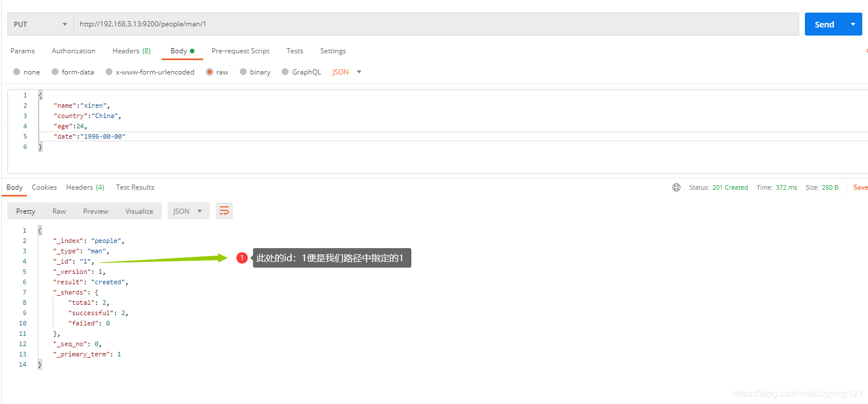Open the request Settings tab
868x404 pixels.
pos(333,51)
